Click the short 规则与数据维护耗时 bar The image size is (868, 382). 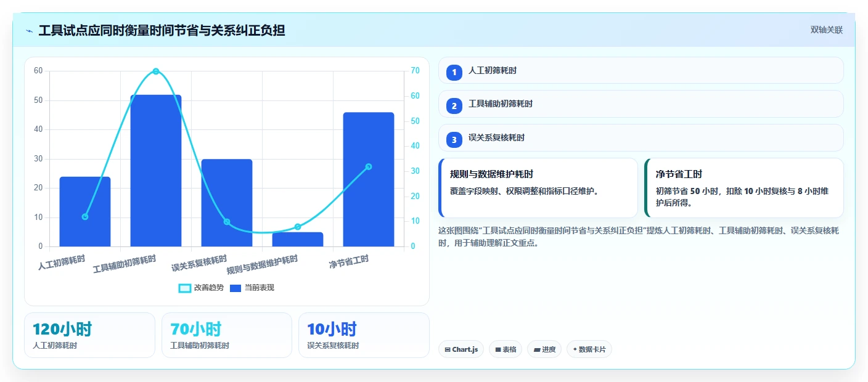pos(298,239)
